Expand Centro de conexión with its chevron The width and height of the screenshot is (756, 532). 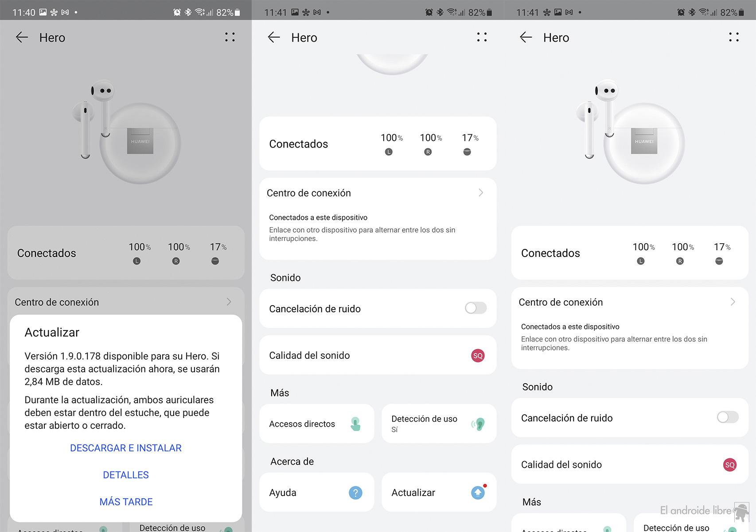tap(481, 193)
